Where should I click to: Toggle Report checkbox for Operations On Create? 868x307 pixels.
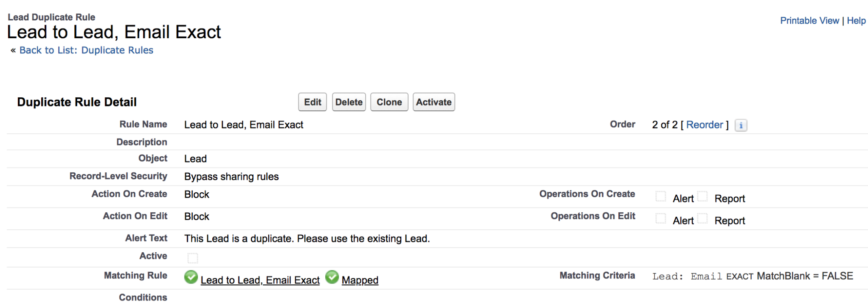tap(703, 196)
